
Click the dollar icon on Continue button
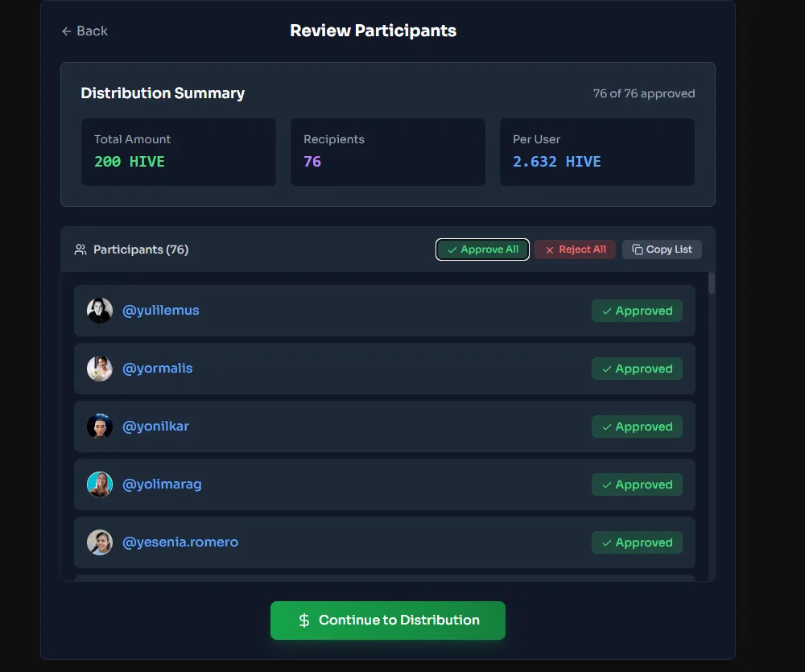[x=304, y=620]
